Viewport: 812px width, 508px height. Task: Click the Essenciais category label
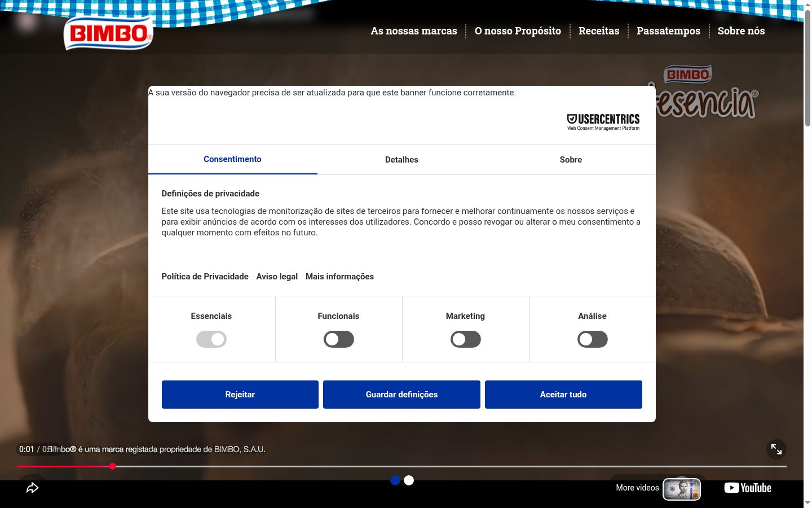point(211,316)
